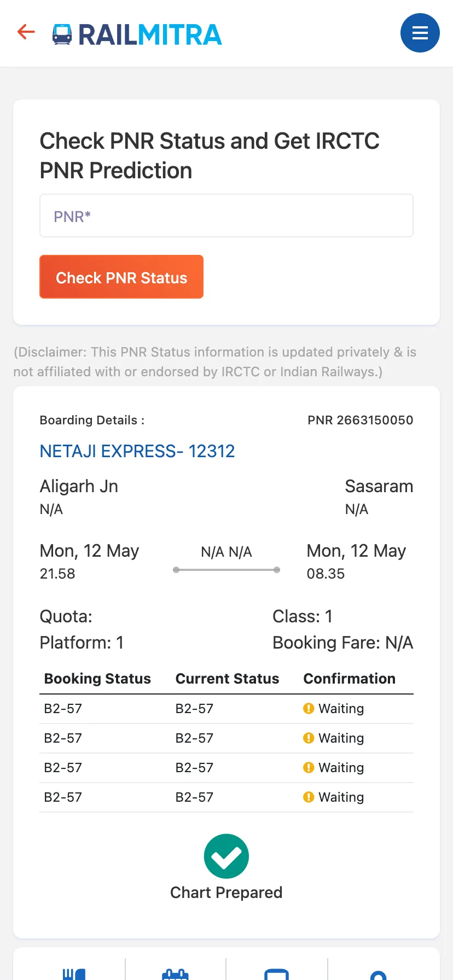This screenshot has width=453, height=980.
Task: Click the RailMitra train logo
Action: [62, 34]
